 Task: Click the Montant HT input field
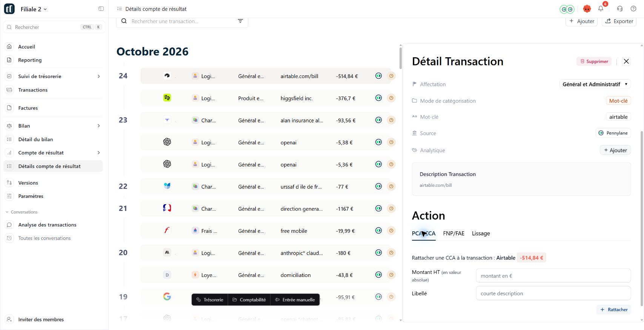tap(553, 276)
